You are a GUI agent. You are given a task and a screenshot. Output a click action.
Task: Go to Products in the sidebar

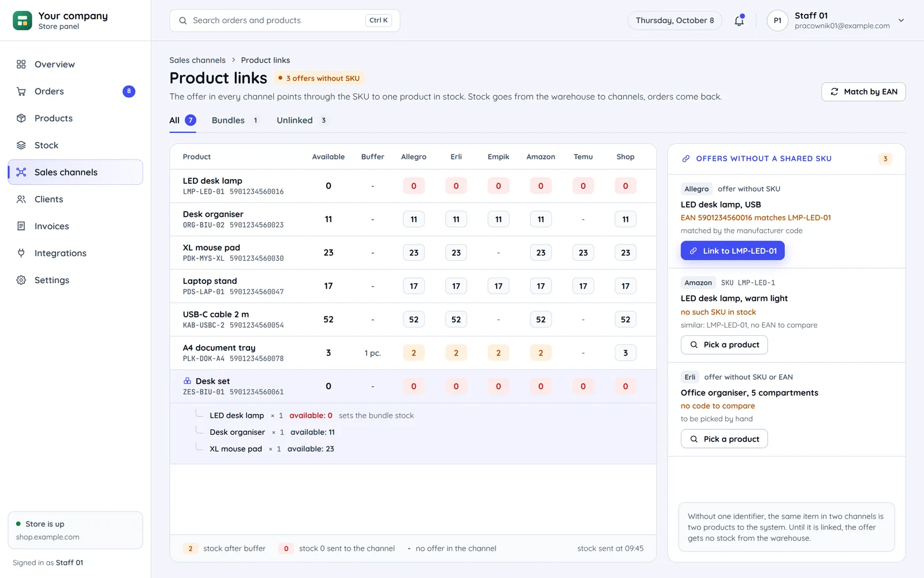[75, 118]
